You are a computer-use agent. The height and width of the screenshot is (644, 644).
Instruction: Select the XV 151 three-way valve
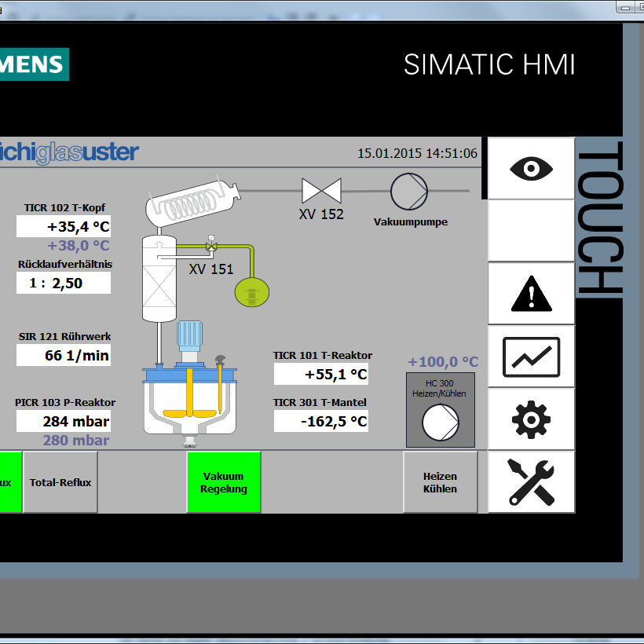click(x=211, y=245)
